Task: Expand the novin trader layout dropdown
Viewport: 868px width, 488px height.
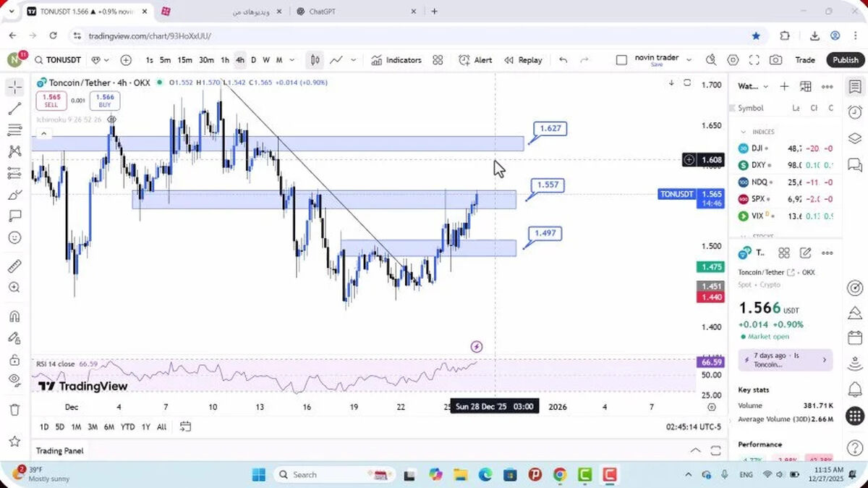Action: (x=689, y=60)
